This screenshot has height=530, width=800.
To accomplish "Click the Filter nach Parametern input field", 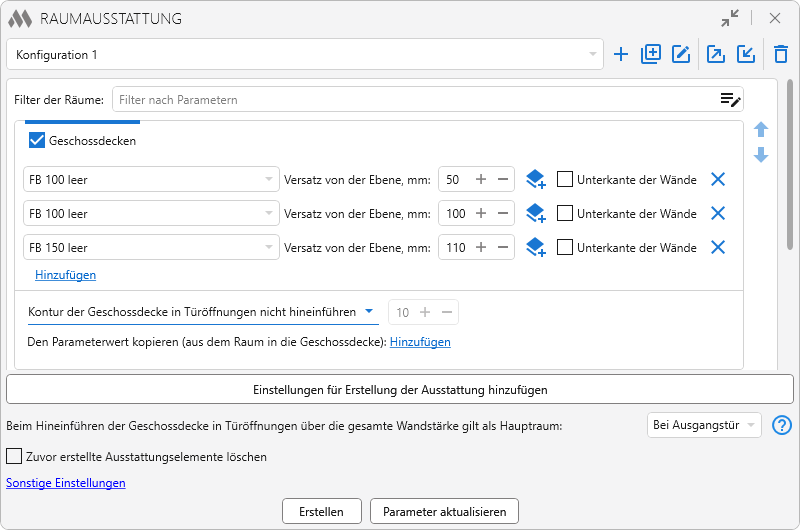I will pyautogui.click(x=415, y=99).
